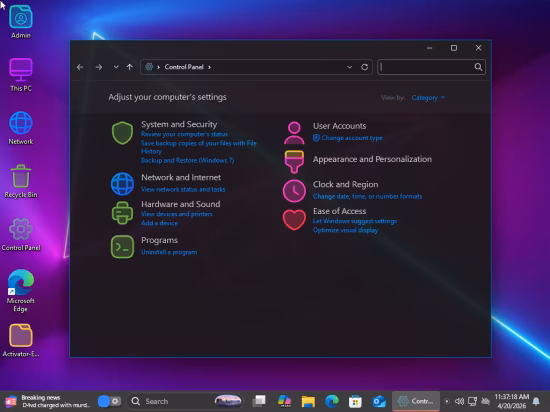Open System and Security category icon
The width and height of the screenshot is (550, 412).
[x=122, y=133]
